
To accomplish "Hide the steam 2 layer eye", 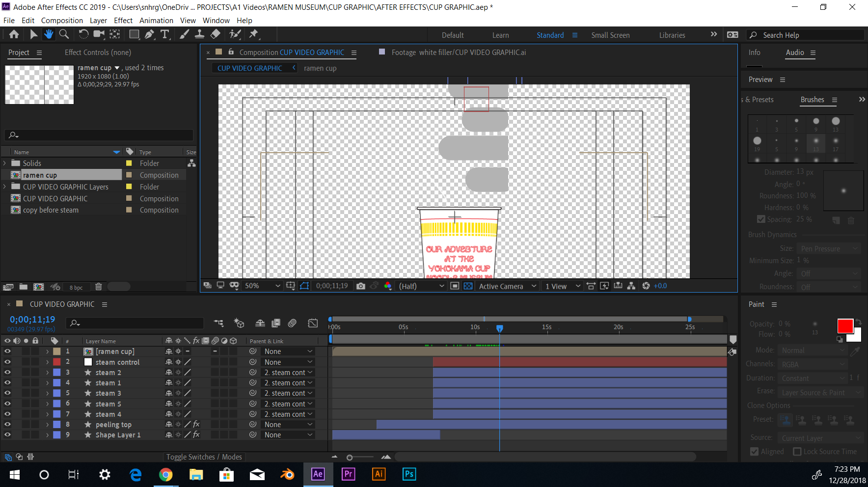I will coord(7,372).
